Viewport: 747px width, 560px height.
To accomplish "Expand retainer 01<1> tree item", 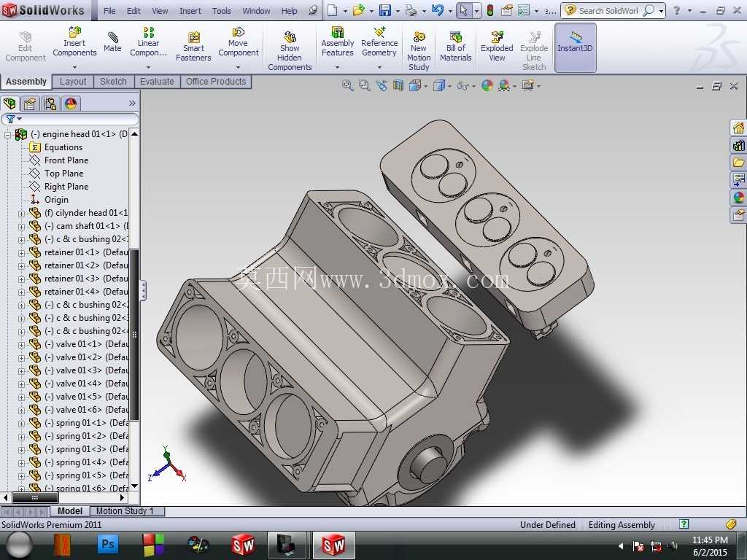I will pos(21,253).
